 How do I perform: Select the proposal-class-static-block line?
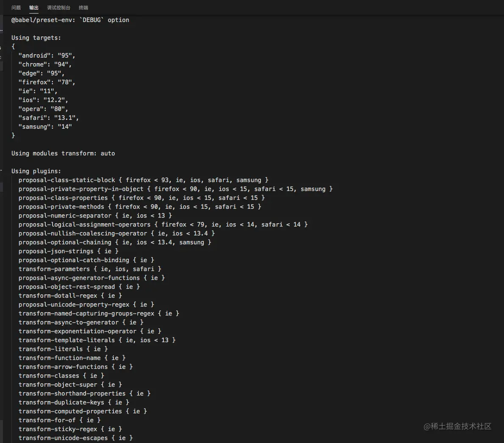tap(143, 180)
